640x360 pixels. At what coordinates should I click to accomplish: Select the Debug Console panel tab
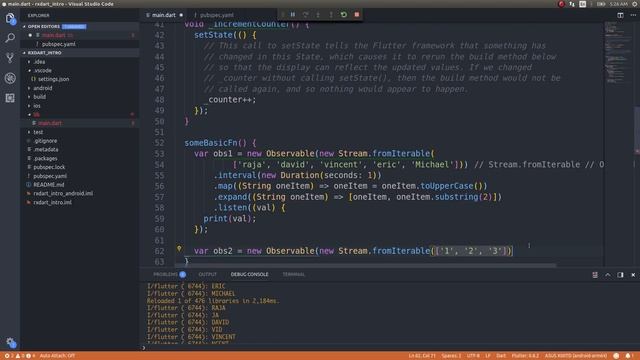[x=249, y=274]
